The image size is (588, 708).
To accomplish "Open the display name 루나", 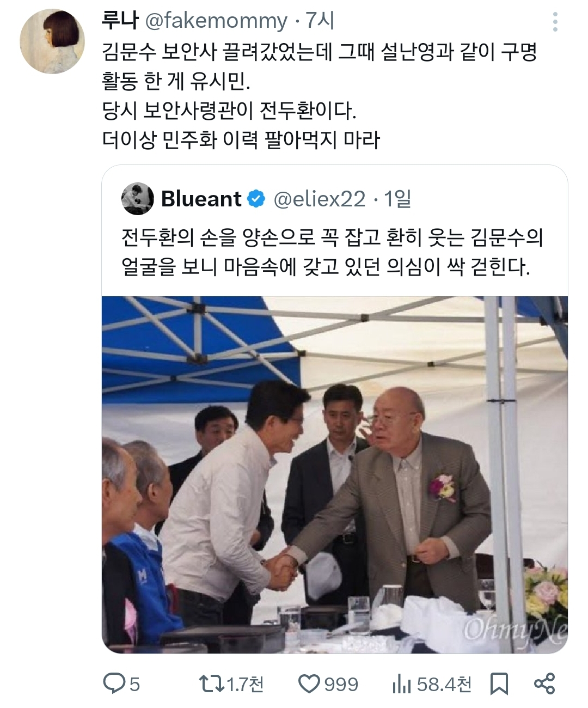I will (120, 21).
